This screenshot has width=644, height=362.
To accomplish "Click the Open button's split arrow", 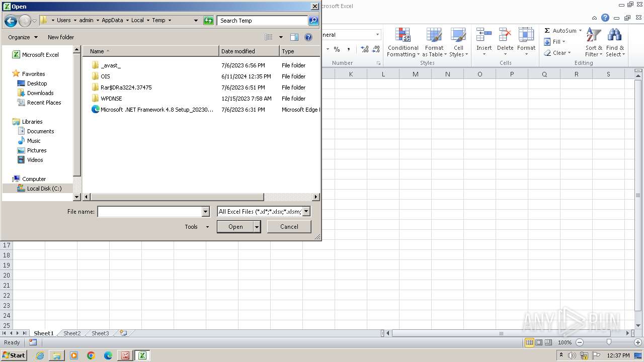I will coord(257,227).
